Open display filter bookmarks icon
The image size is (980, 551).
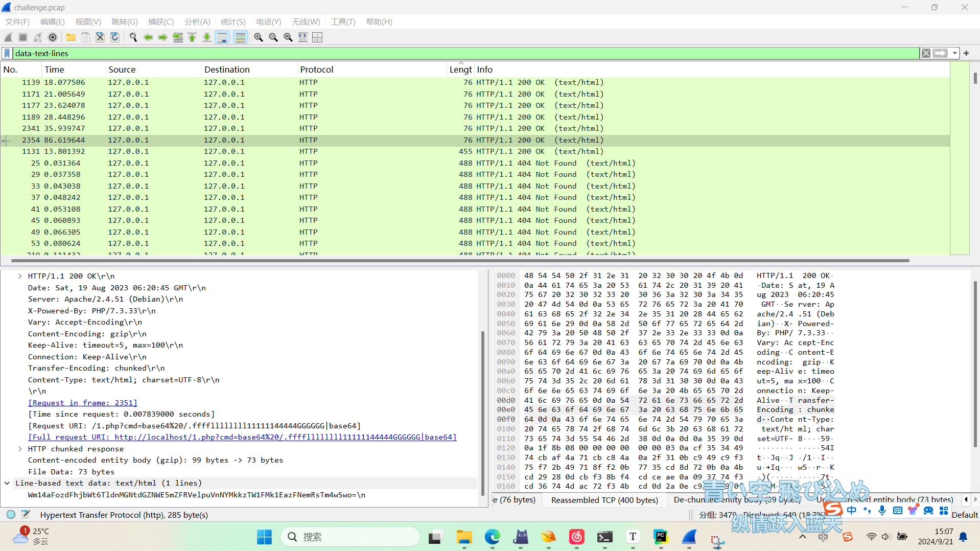pyautogui.click(x=7, y=53)
